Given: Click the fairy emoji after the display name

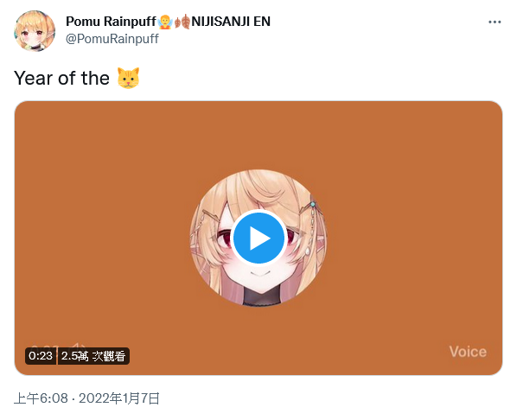Looking at the screenshot, I should pos(165,22).
